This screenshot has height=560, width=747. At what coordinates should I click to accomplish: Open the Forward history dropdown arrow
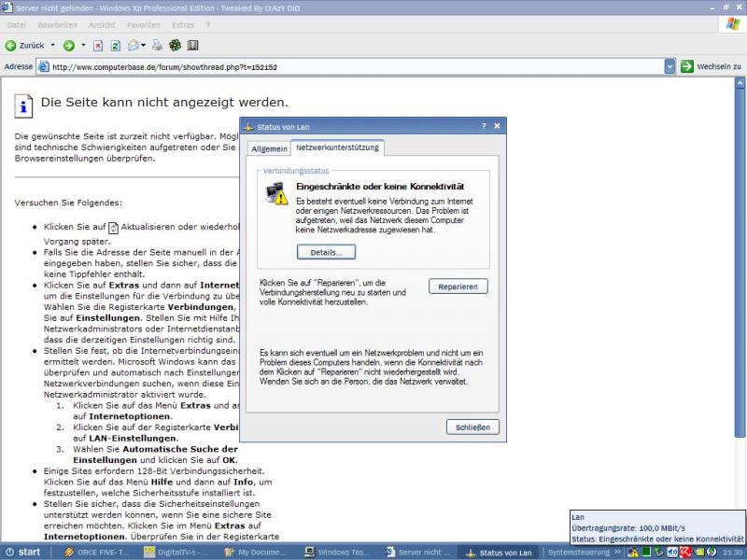click(x=83, y=45)
